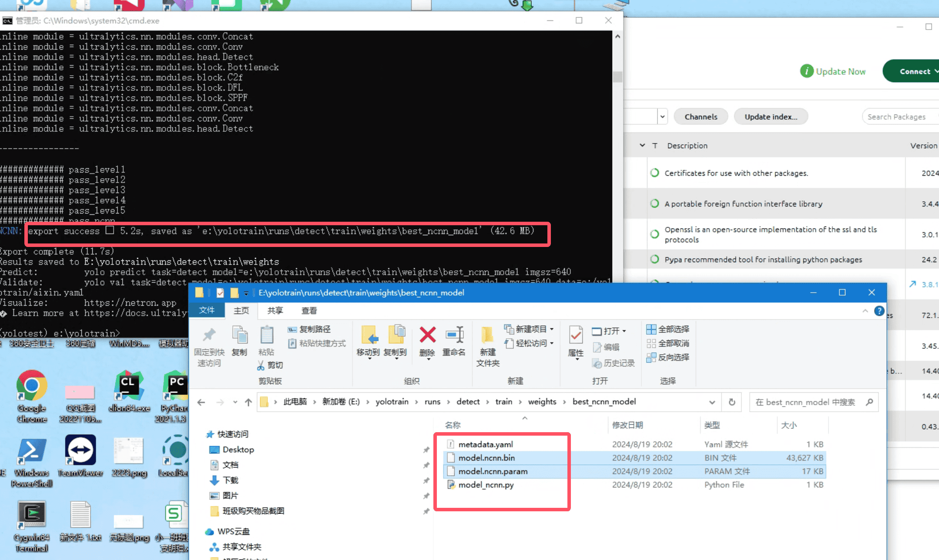Screen dimensions: 939x560
Task: Switch to the Share ribbon tab
Action: tap(275, 310)
